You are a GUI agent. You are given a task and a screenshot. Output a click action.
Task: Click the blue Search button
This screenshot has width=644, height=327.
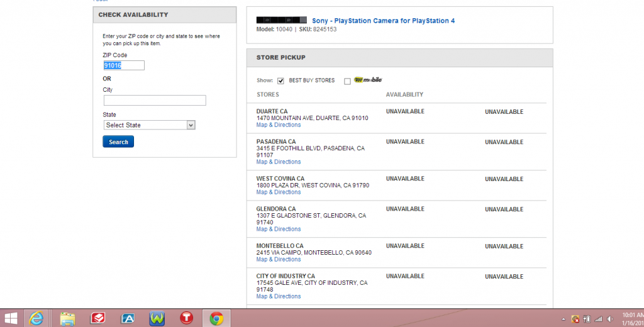[x=118, y=141]
